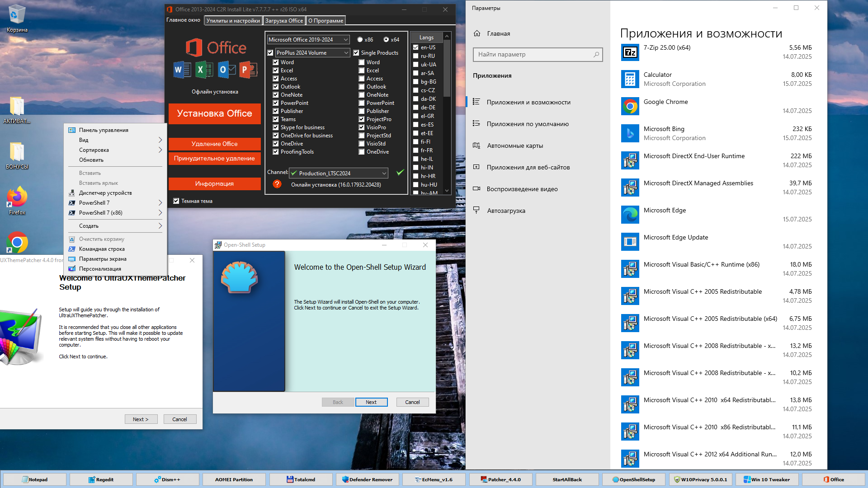Launch Notepad from bottom launcher bar

coord(34,479)
